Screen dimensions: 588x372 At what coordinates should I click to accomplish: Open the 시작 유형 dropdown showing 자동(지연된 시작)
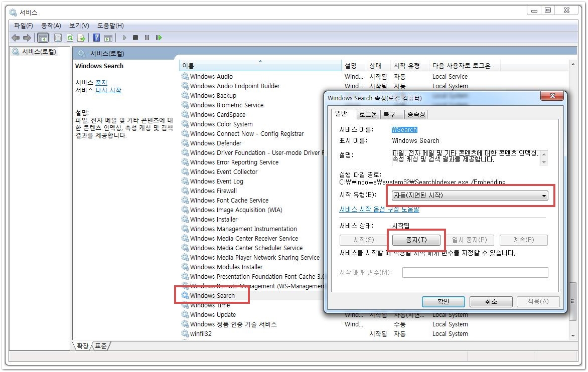click(470, 195)
